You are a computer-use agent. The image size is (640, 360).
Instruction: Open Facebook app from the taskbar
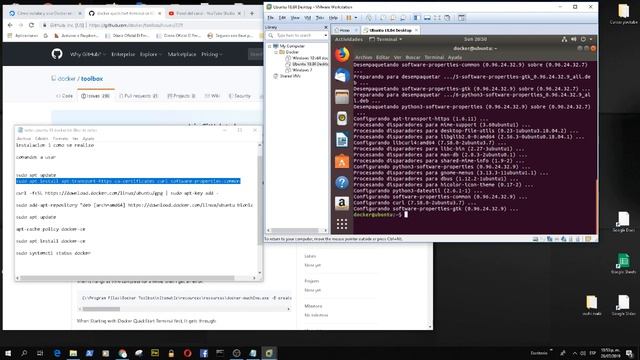pos(204,353)
